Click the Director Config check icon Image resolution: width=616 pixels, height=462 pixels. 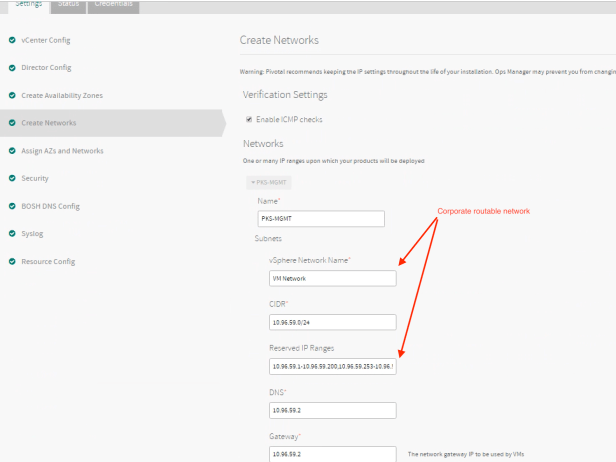tap(11, 68)
